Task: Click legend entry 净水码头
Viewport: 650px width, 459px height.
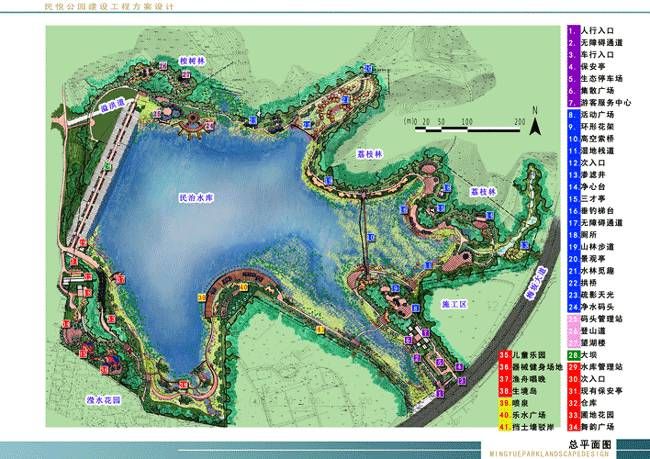Action: tap(592, 307)
